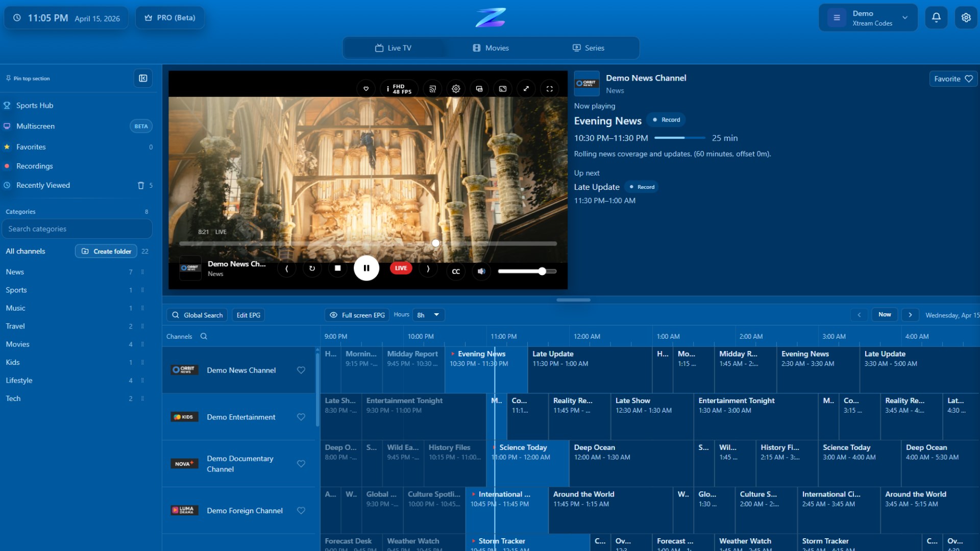980x551 pixels.
Task: Stop playback with the stop button
Action: tap(337, 268)
